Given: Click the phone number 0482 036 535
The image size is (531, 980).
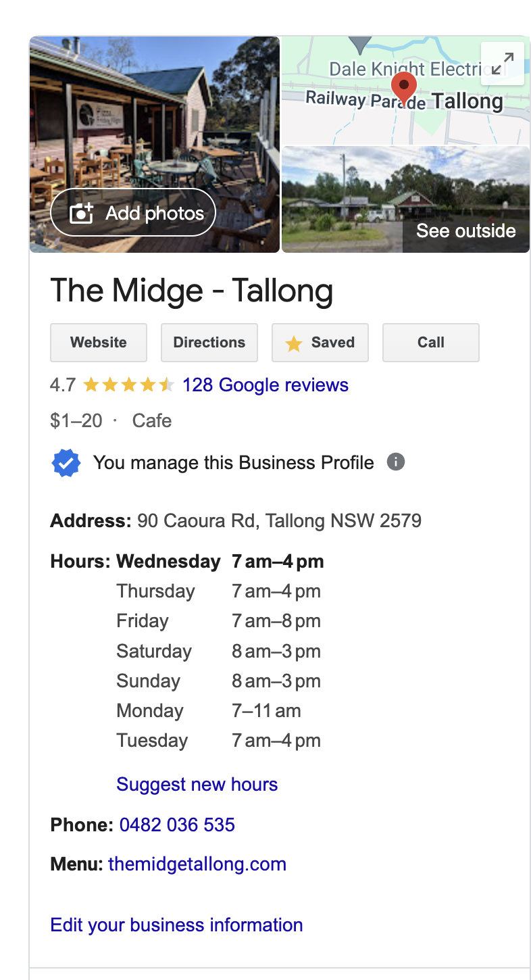Looking at the screenshot, I should coord(177,825).
